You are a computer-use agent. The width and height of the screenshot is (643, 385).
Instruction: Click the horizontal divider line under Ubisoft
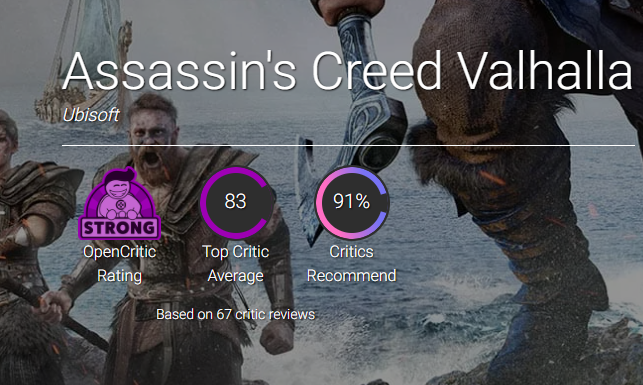click(x=348, y=145)
